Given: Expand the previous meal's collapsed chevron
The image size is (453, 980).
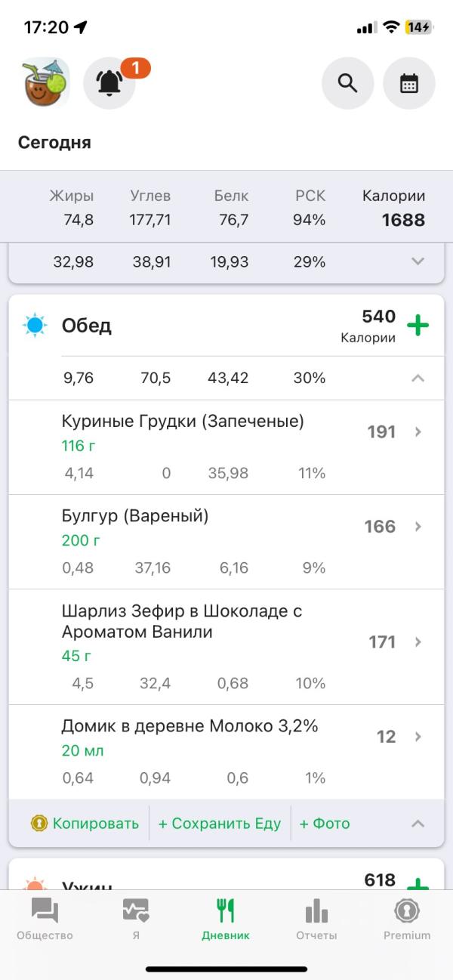Looking at the screenshot, I should tap(418, 261).
